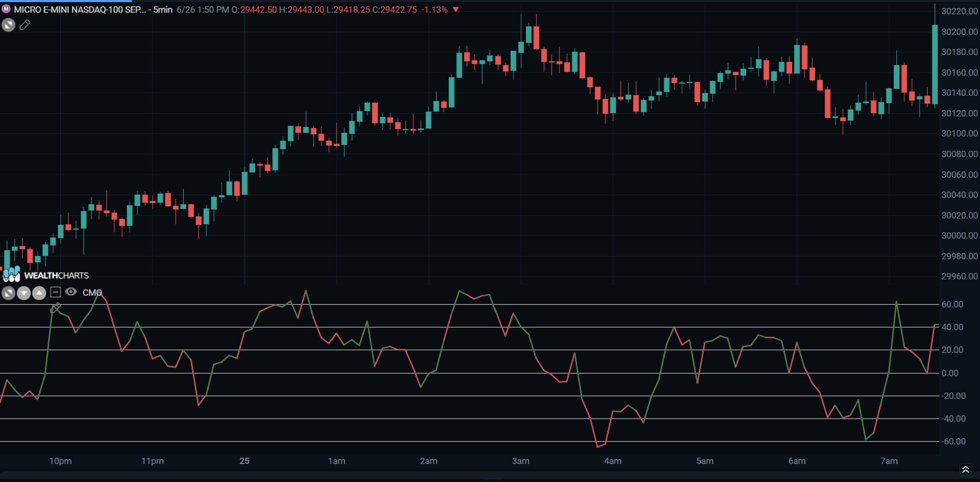Screen dimensions: 980x482
Task: Open red dropdown arrow beside -1.13%
Action: point(456,10)
